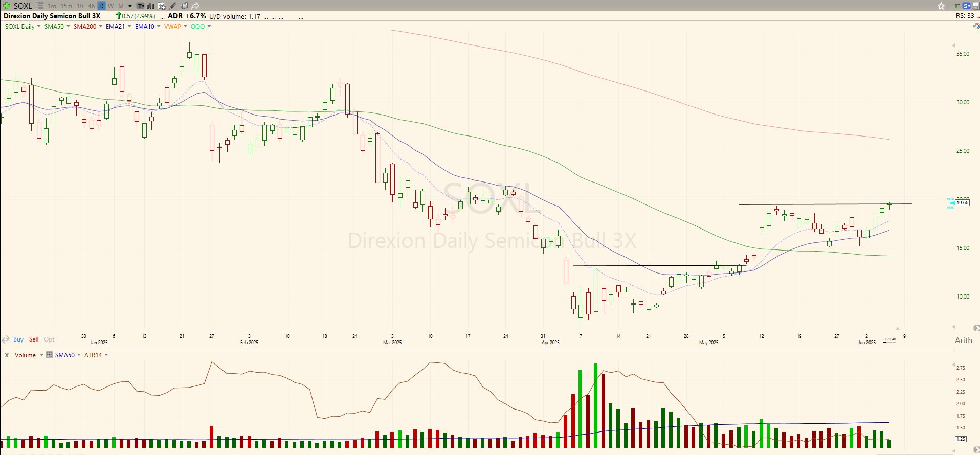Click the save floppy-disk icon
The width and height of the screenshot is (980, 455).
point(975,6)
